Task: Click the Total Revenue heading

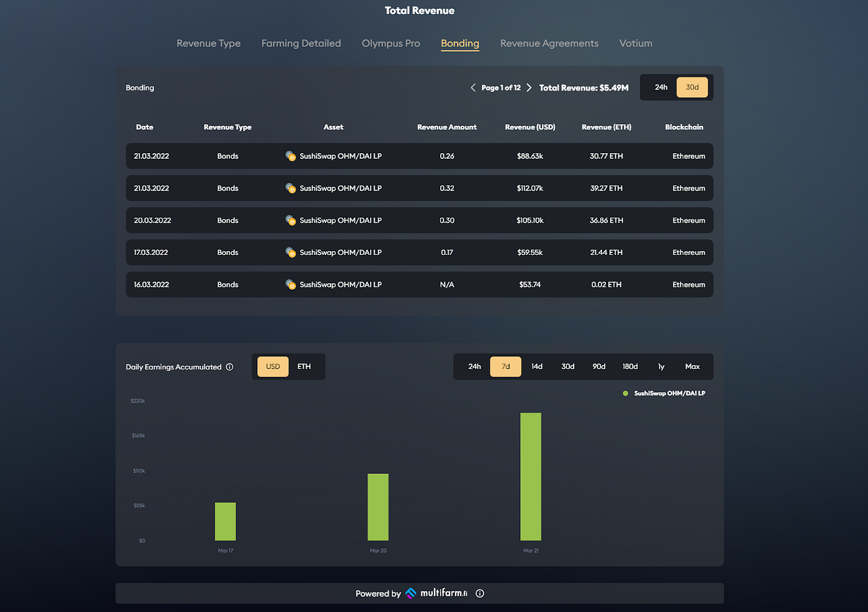Action: [x=420, y=11]
